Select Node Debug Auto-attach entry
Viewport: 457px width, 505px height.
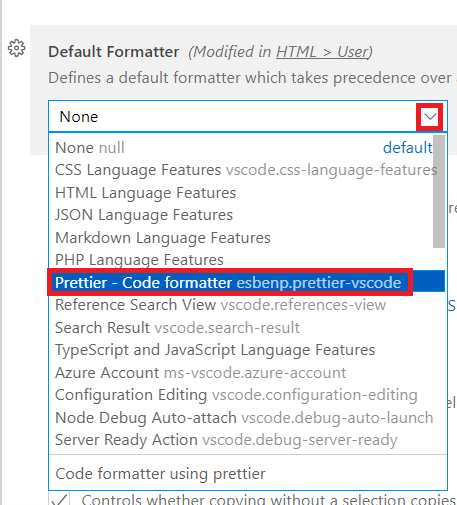(x=247, y=418)
